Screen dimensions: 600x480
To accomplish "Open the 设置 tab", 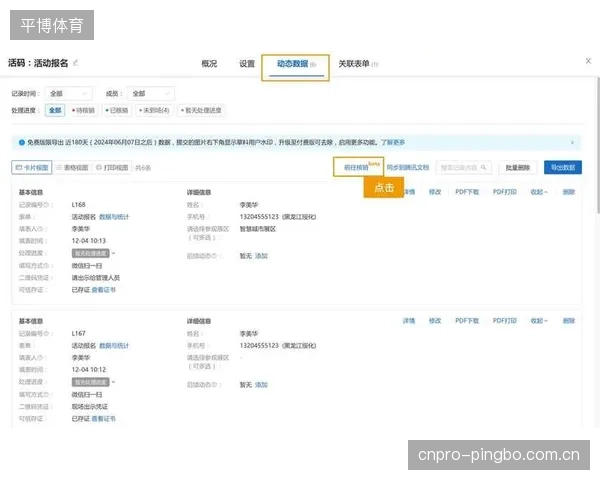I will [247, 64].
